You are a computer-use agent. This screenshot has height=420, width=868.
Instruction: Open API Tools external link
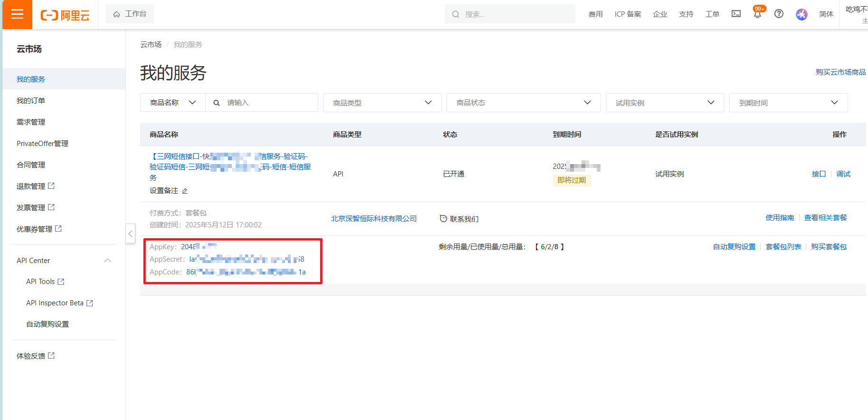click(45, 282)
